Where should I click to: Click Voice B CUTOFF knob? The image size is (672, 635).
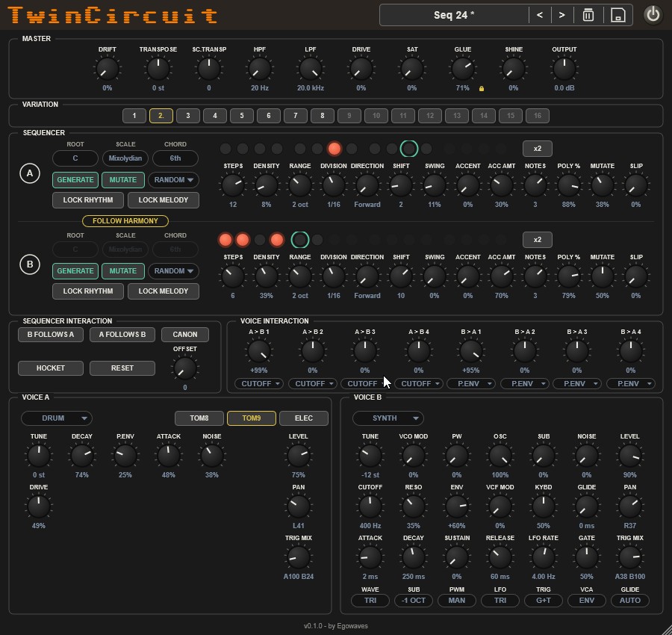pyautogui.click(x=370, y=507)
